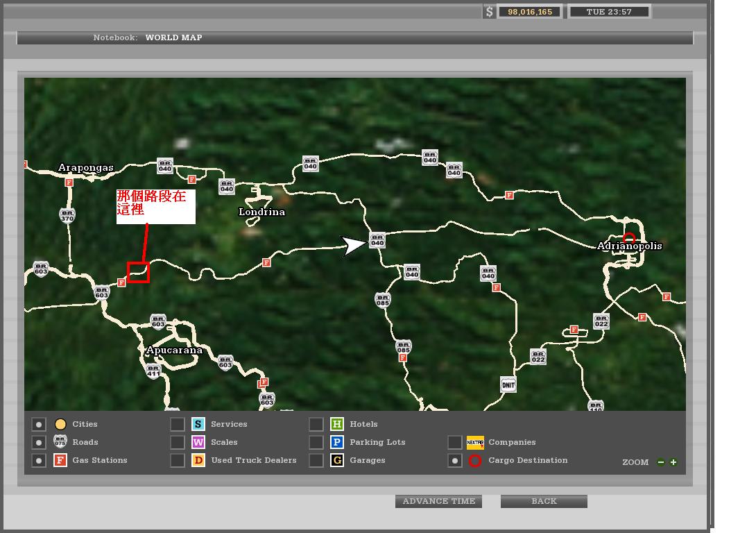Enable the Garages checkbox
The width and height of the screenshot is (756, 533).
click(x=316, y=461)
